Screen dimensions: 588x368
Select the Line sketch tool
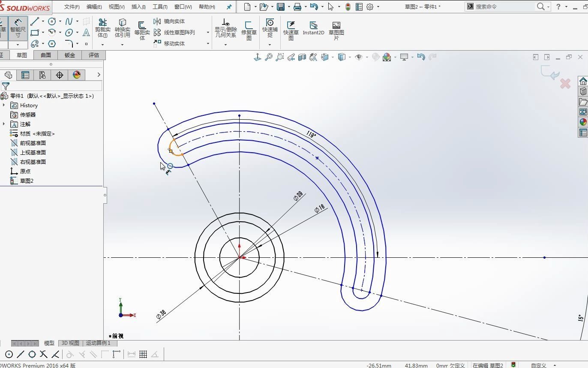point(35,21)
